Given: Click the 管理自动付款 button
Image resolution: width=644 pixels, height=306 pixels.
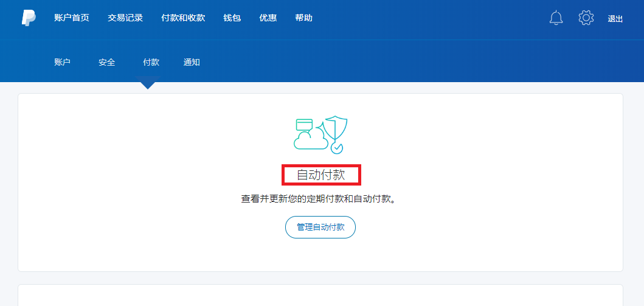Looking at the screenshot, I should 320,227.
